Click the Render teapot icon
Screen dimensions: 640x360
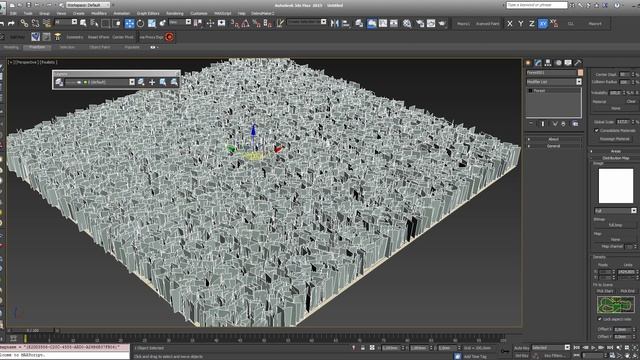[x=442, y=23]
